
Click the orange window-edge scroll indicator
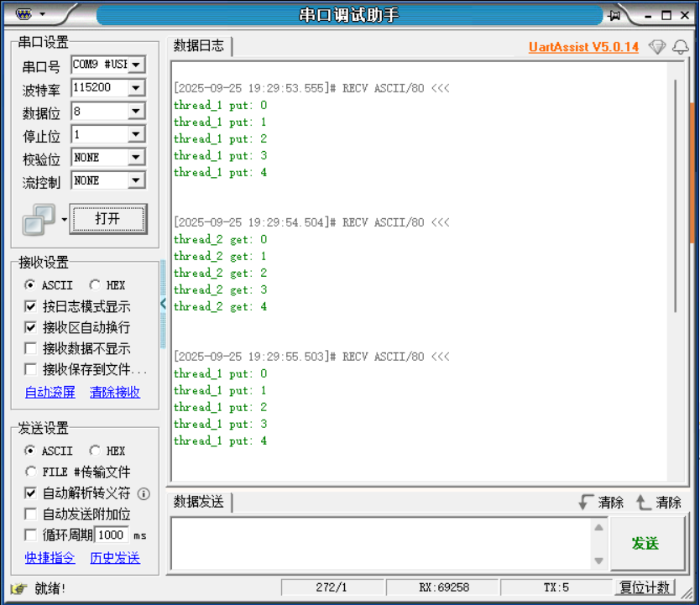(692, 173)
